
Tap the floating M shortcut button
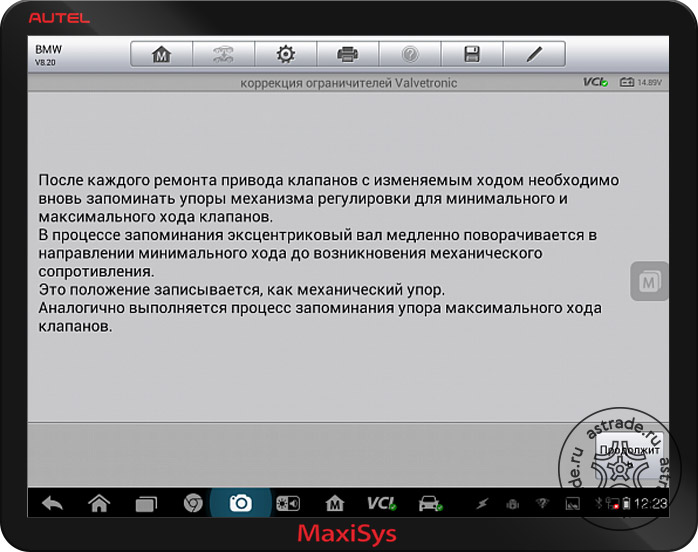(x=649, y=281)
